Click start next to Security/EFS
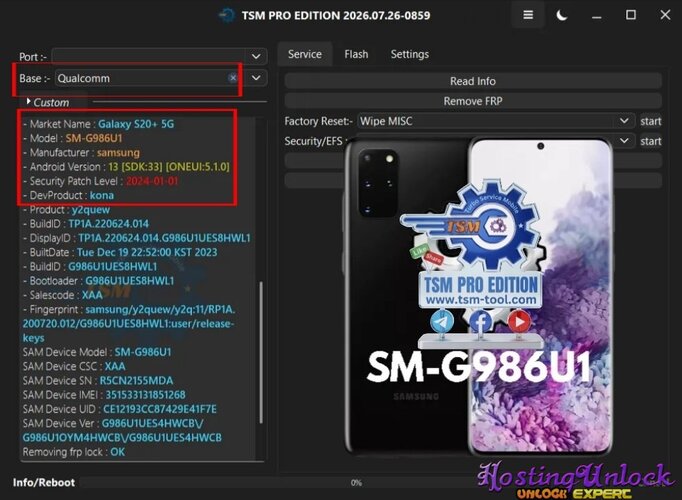This screenshot has width=682, height=500. [x=651, y=141]
